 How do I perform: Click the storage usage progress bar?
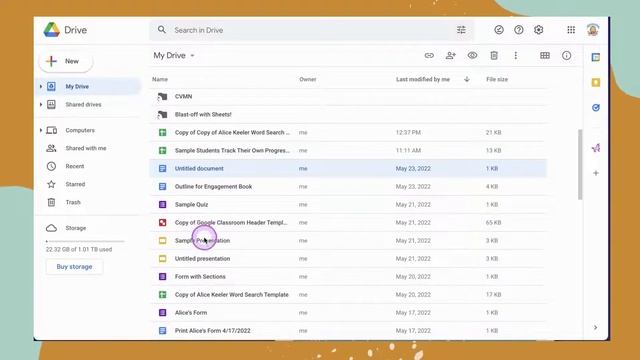click(85, 241)
